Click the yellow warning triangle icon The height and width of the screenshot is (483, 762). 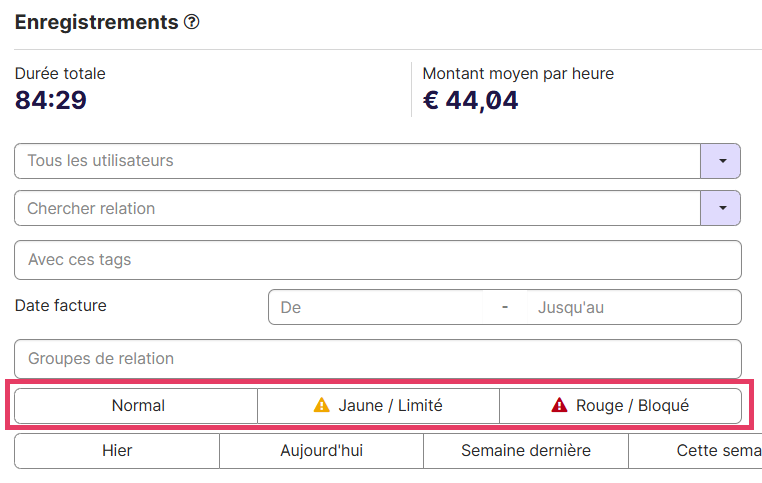[322, 405]
